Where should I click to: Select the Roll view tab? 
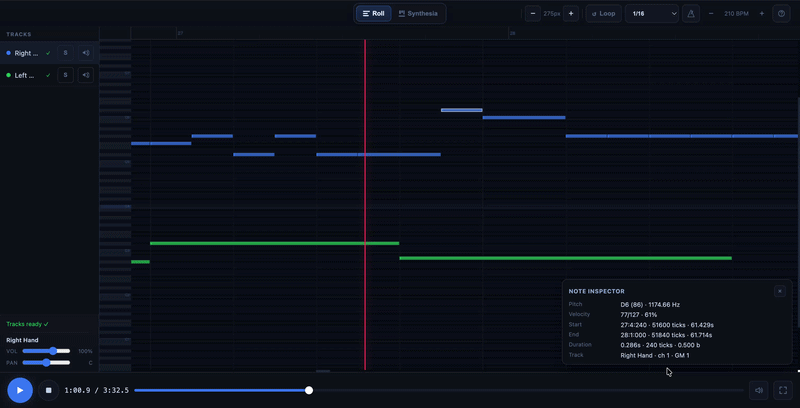(x=373, y=14)
